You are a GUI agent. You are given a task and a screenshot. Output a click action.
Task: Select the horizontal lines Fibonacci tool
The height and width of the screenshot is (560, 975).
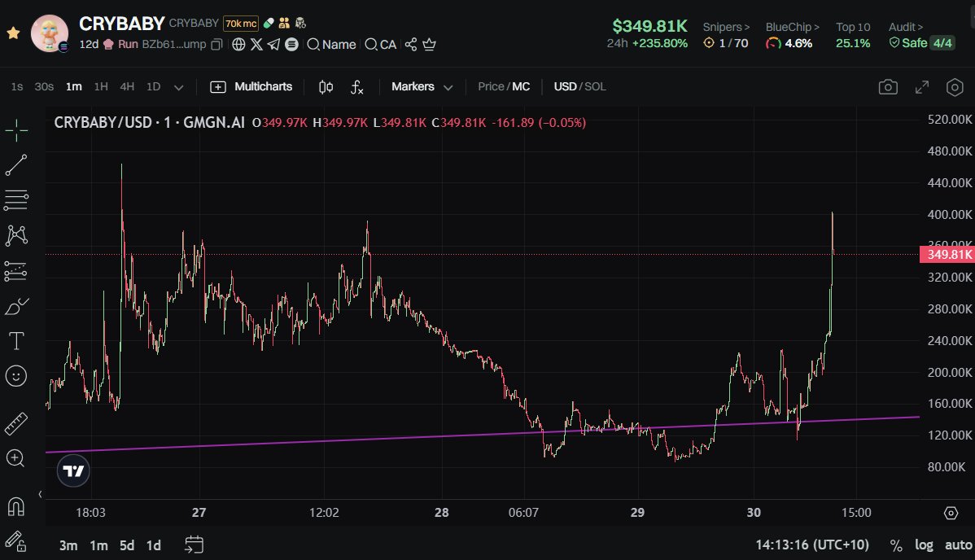pyautogui.click(x=16, y=200)
